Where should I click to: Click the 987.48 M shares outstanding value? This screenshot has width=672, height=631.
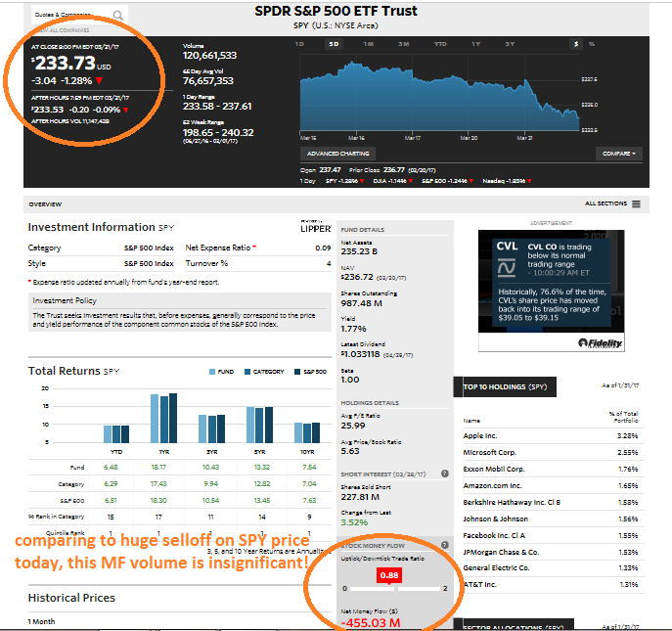(x=362, y=303)
